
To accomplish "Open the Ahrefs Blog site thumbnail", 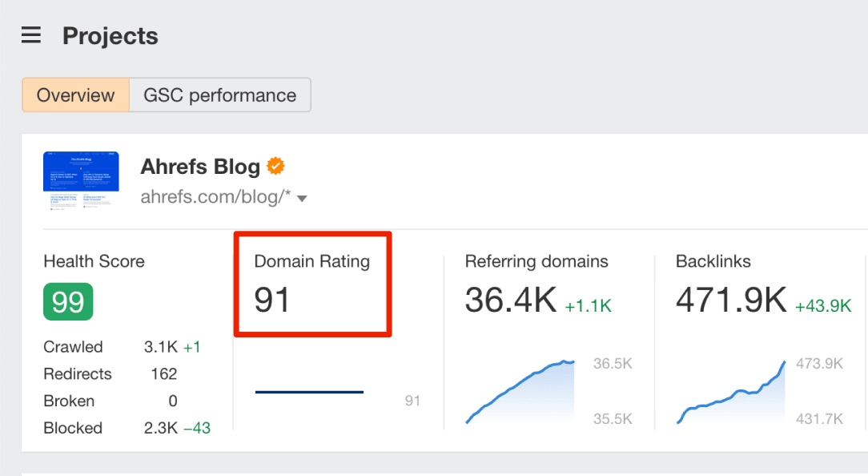I will pyautogui.click(x=81, y=180).
